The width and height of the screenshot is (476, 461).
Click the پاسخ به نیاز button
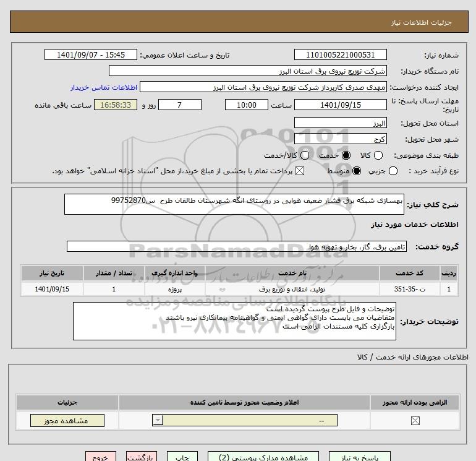point(360,457)
